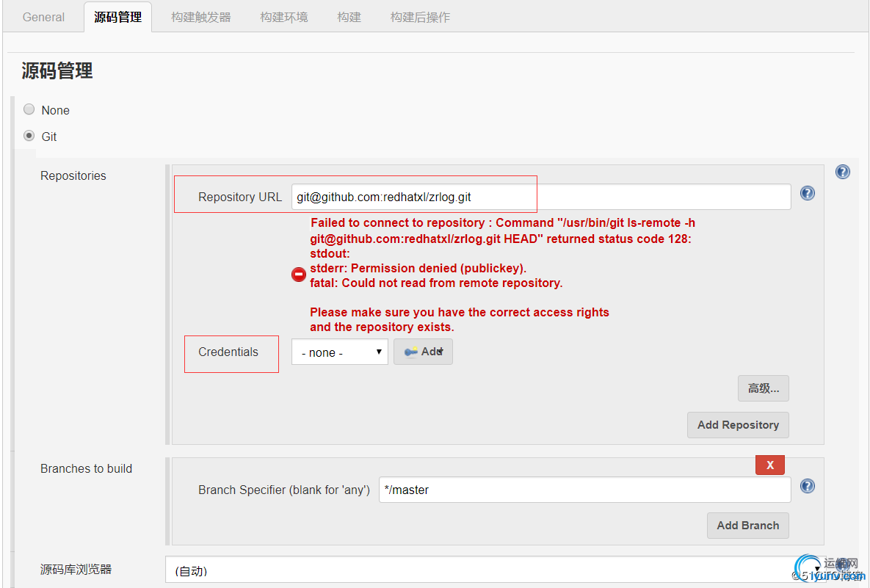The image size is (870, 588).
Task: Click the Add Branch button
Action: coord(748,526)
